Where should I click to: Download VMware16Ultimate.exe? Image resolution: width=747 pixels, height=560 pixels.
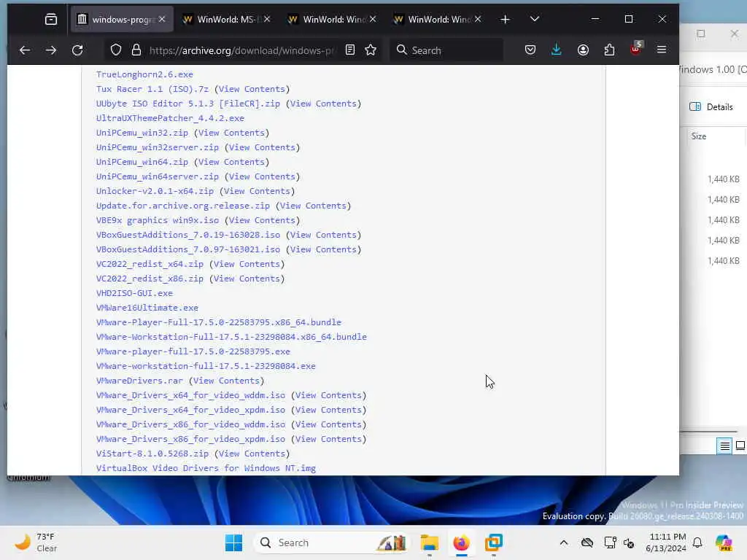(x=147, y=308)
